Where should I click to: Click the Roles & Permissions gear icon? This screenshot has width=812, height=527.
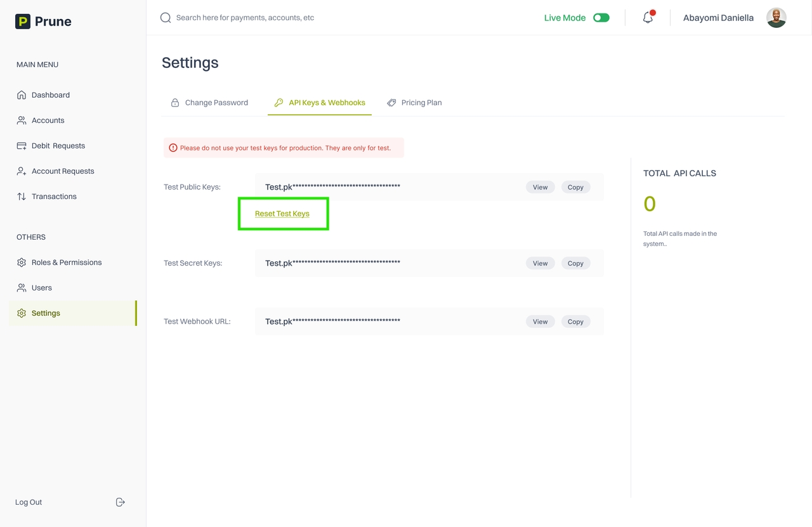point(22,263)
